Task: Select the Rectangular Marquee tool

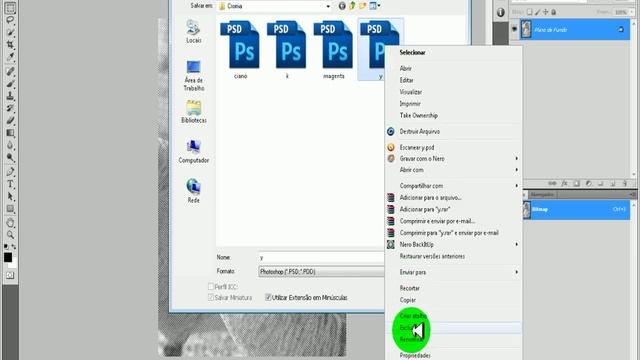Action: tap(10, 8)
